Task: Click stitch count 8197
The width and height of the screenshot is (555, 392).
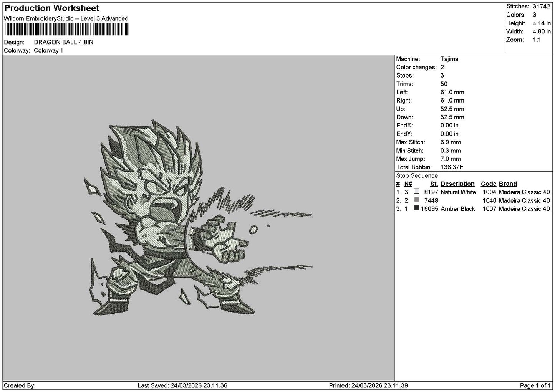Action: click(x=431, y=192)
